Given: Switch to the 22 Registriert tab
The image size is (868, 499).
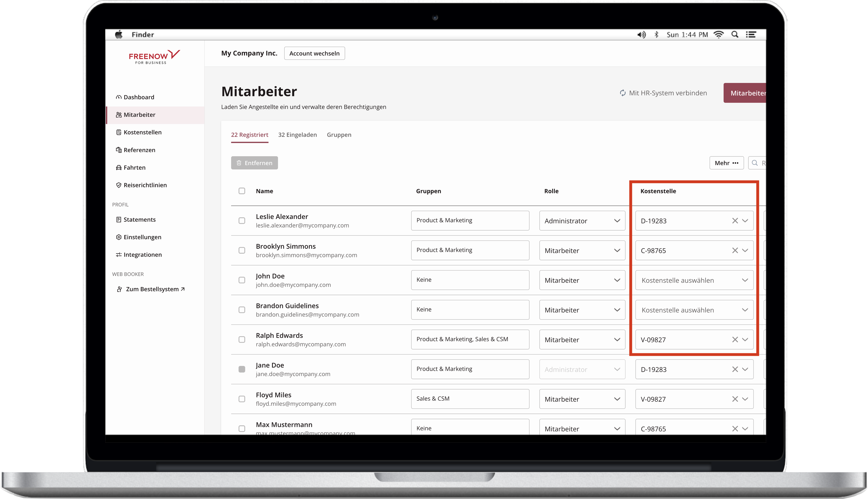Looking at the screenshot, I should (x=250, y=135).
